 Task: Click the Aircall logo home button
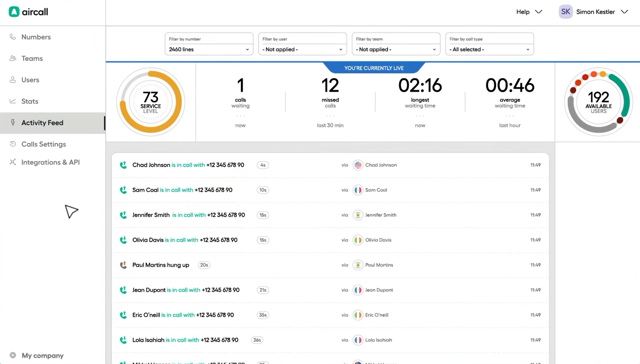pos(28,12)
